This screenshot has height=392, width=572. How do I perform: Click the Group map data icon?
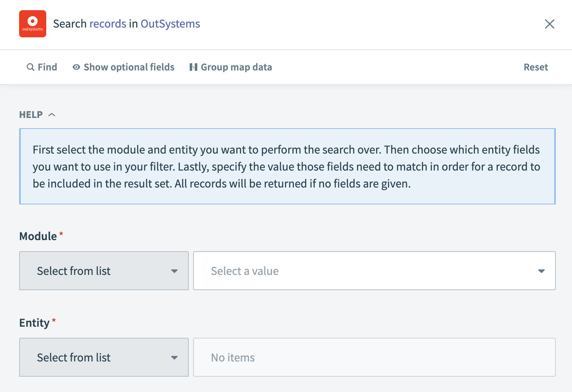click(193, 67)
